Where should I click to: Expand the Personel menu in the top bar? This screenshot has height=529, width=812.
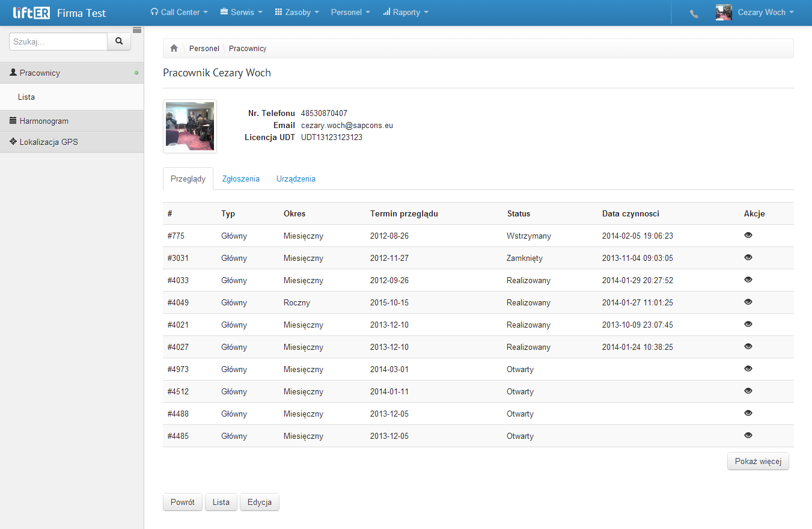(x=350, y=13)
